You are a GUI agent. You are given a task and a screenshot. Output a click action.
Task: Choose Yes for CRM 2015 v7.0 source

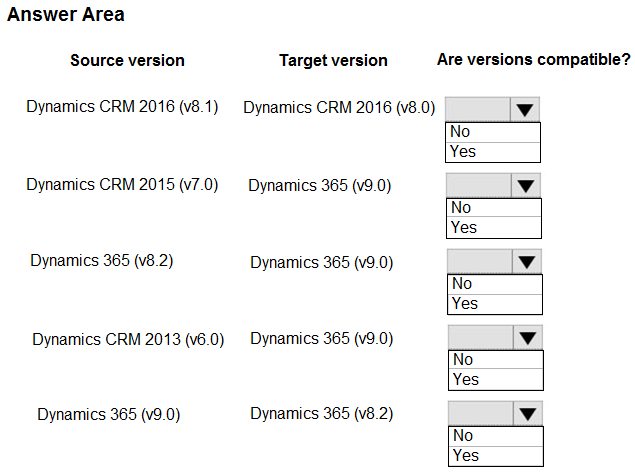coord(494,228)
